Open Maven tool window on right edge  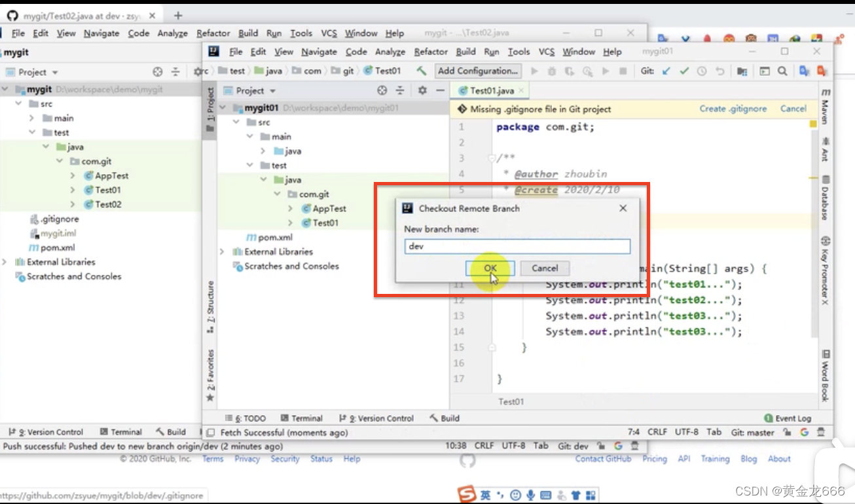click(x=826, y=107)
